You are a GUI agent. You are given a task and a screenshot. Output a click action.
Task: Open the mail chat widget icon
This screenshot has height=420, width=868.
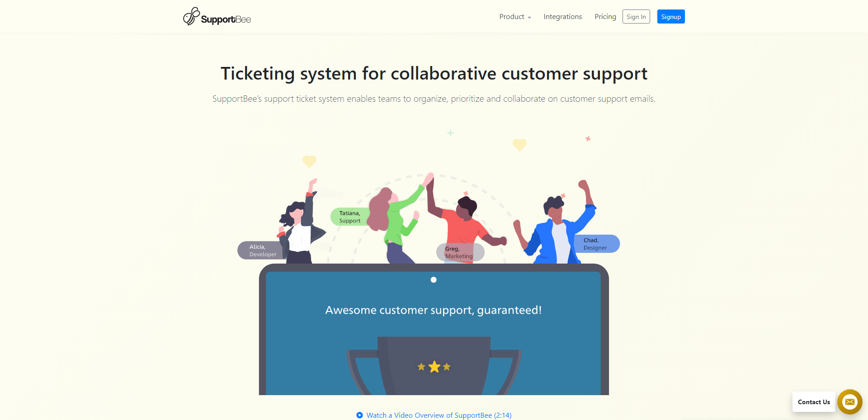(x=849, y=402)
